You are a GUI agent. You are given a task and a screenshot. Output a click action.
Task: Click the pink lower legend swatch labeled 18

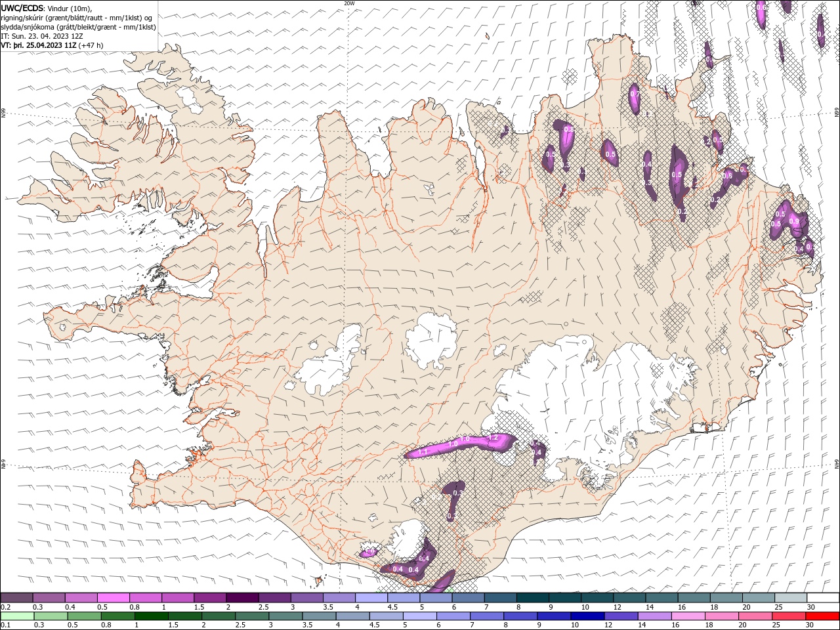click(722, 616)
